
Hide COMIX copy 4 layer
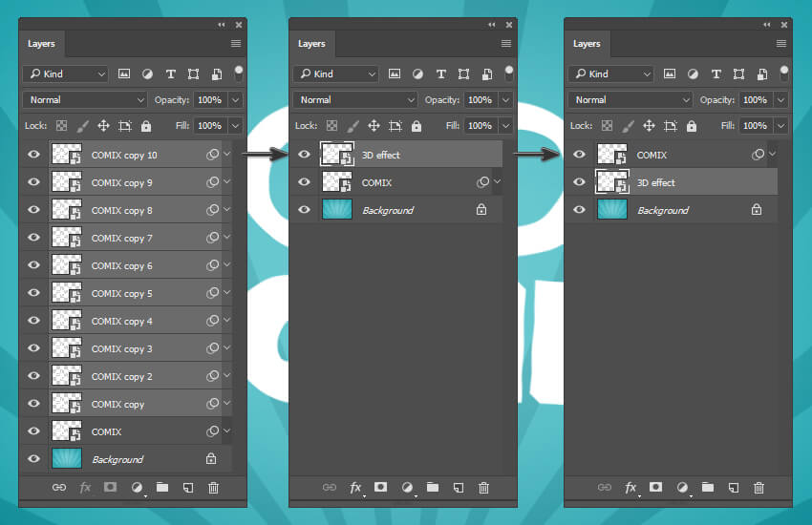pos(33,320)
